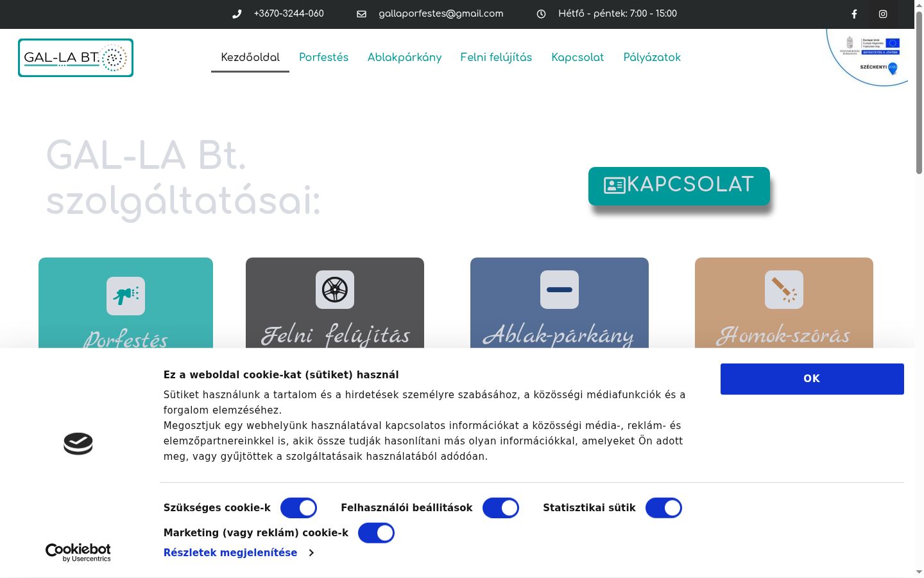
Task: Open the Pályázatok menu item
Action: [x=652, y=57]
